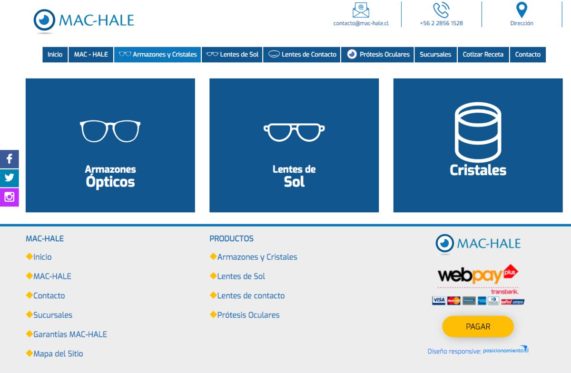Screen dimensions: 571x373
Task: Open the Contacto menu item in navigation bar
Action: (528, 55)
